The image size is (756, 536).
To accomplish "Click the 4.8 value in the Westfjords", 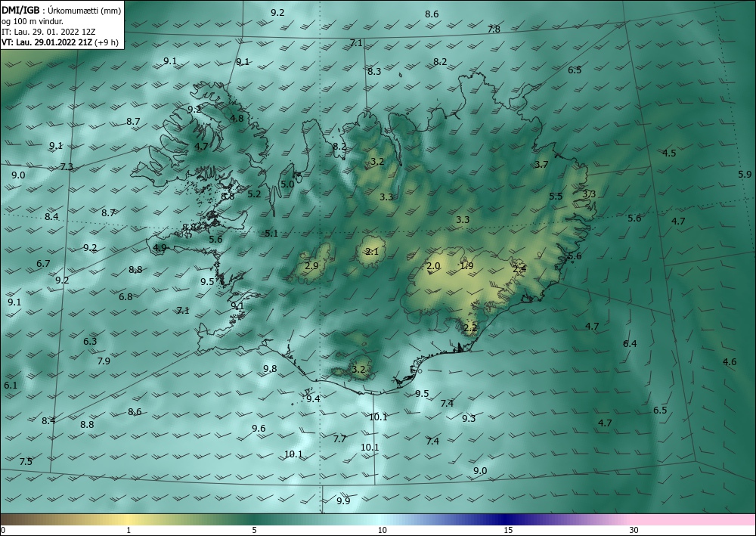I will (x=237, y=118).
